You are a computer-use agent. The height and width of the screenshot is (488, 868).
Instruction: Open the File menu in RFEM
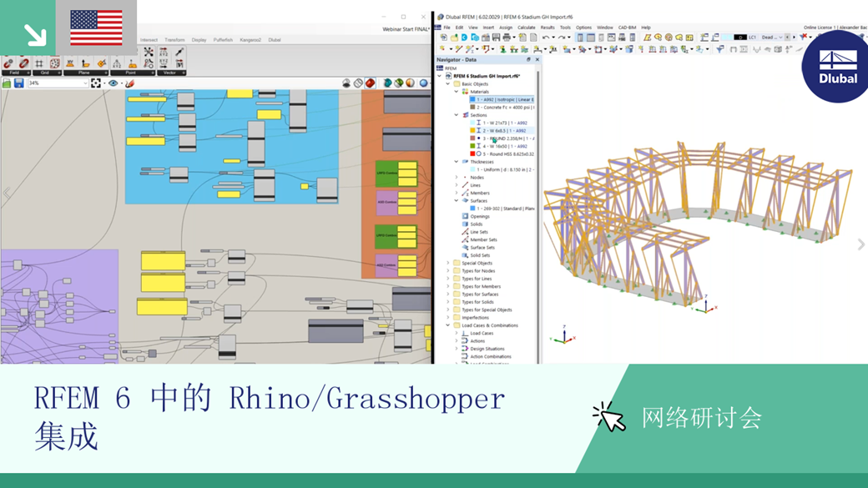pyautogui.click(x=447, y=27)
